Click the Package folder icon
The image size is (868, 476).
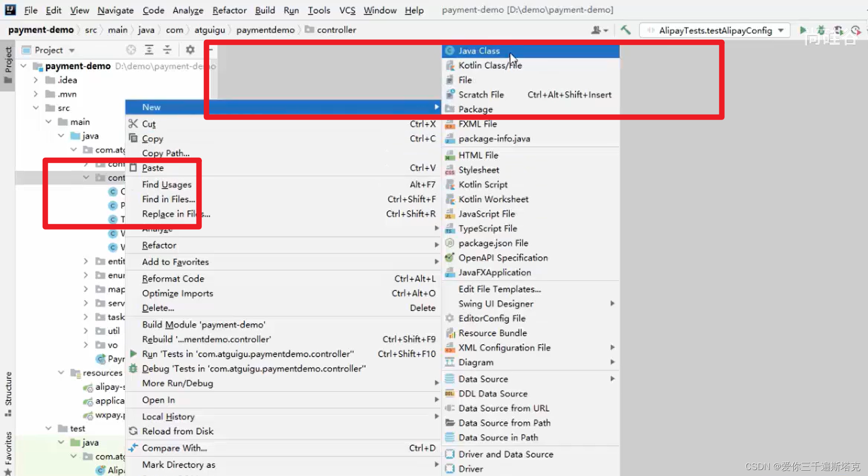coord(450,109)
